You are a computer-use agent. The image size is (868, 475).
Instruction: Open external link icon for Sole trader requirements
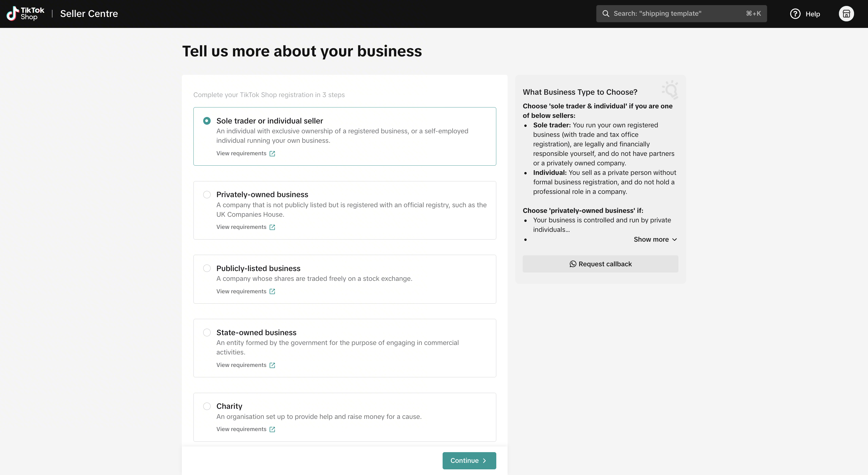(272, 154)
